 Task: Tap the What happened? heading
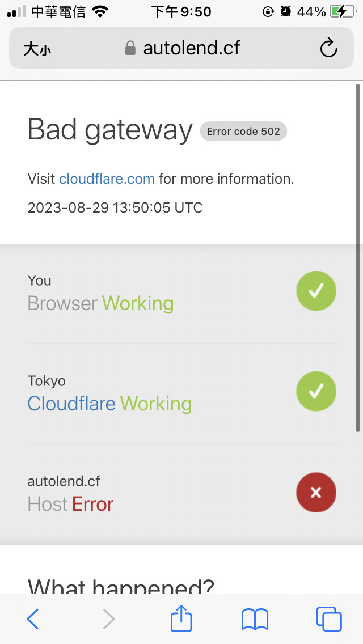[121, 584]
